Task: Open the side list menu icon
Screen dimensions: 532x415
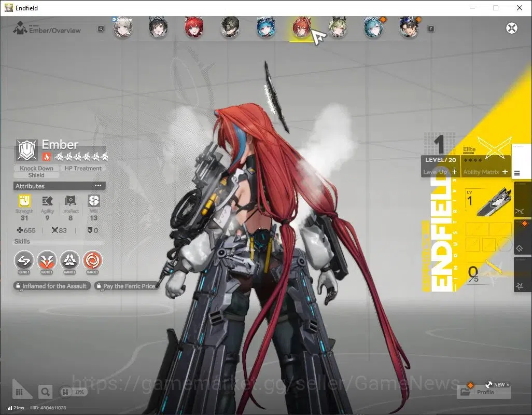Action: click(x=517, y=173)
